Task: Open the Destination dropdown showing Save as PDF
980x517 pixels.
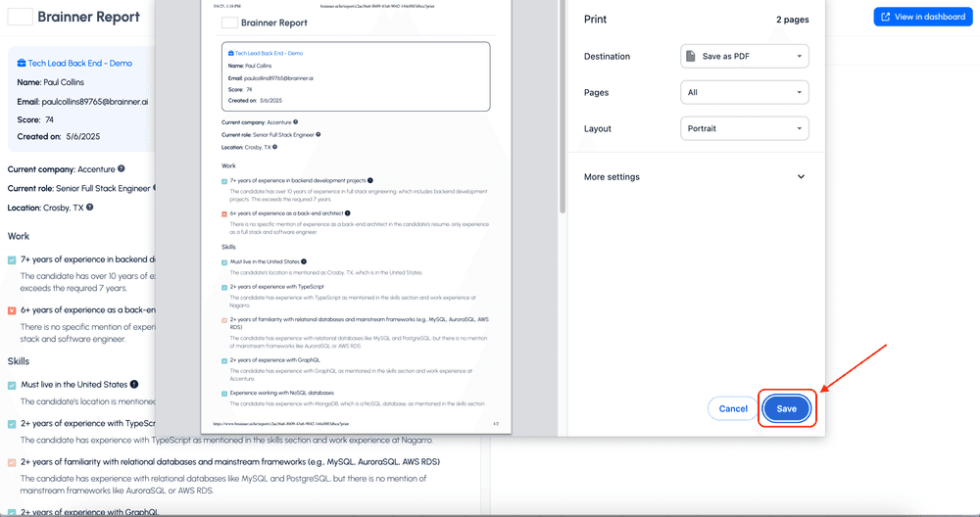Action: (x=744, y=57)
